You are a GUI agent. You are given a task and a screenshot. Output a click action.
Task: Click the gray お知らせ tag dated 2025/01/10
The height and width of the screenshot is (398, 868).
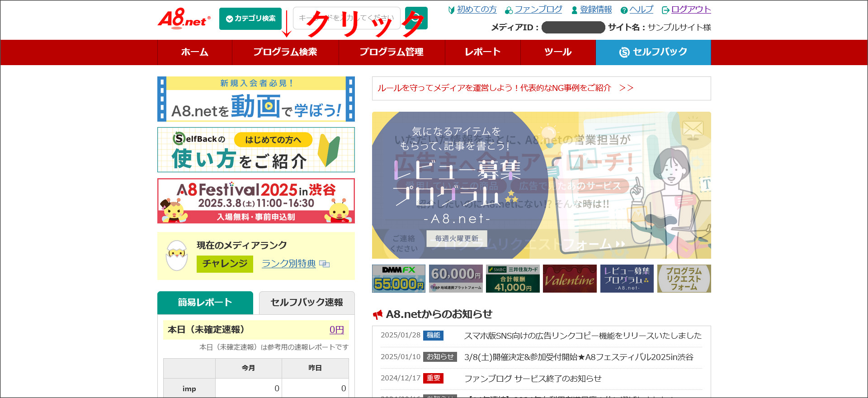coord(440,357)
